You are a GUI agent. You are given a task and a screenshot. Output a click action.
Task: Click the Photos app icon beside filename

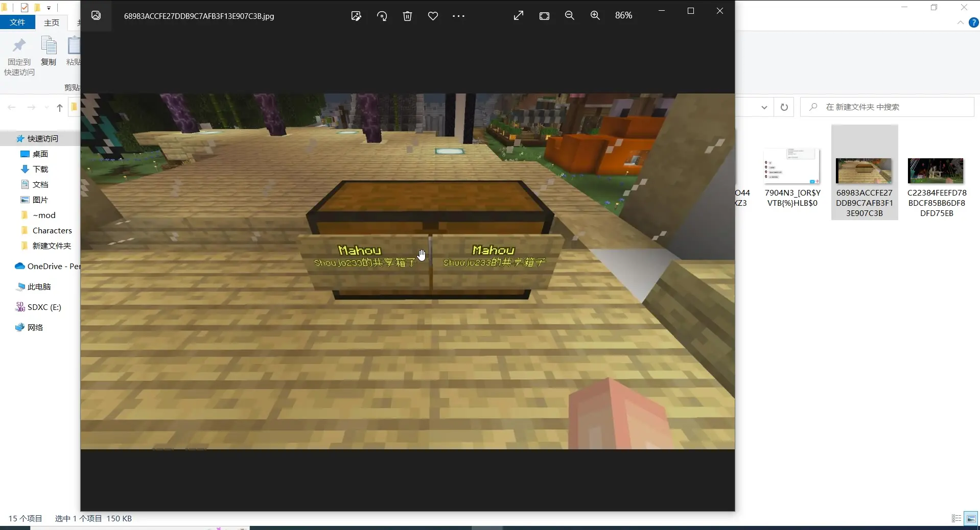[96, 15]
